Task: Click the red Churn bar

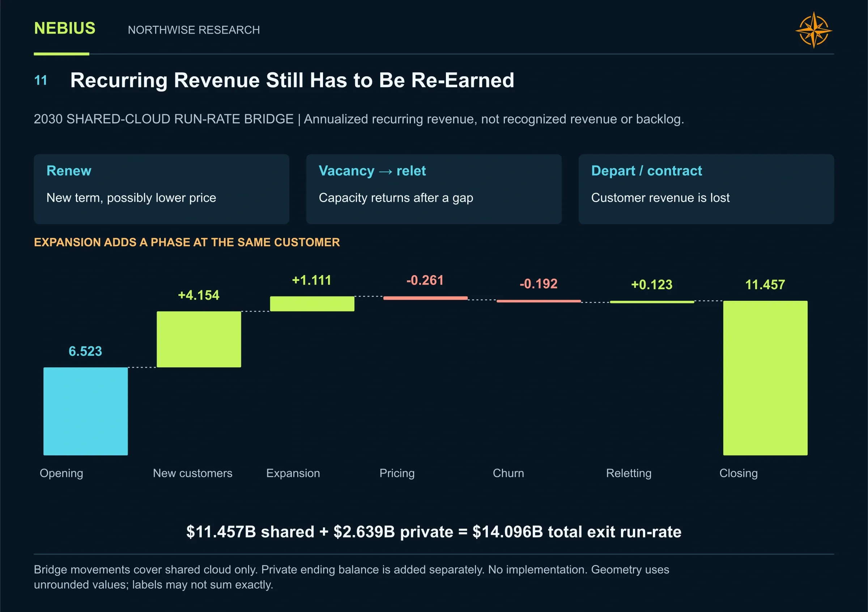Action: (x=539, y=301)
